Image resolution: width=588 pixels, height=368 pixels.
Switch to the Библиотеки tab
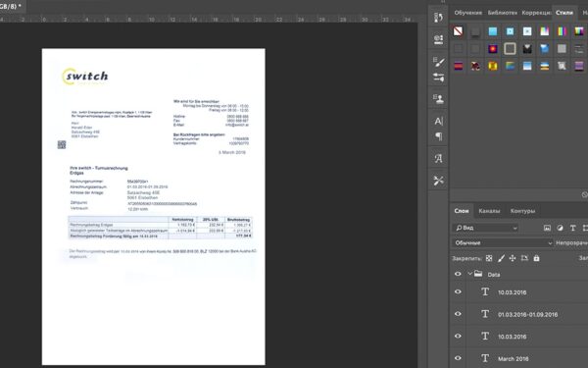tap(502, 13)
